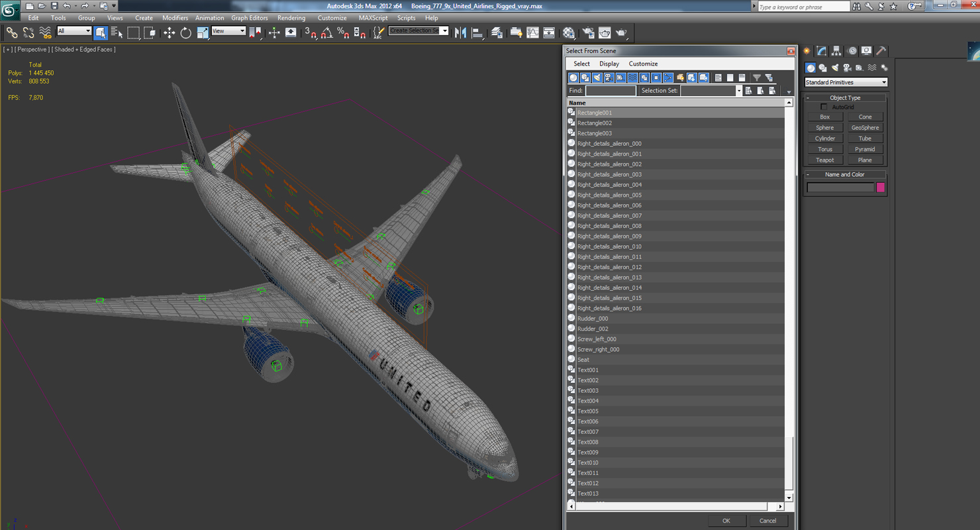The height and width of the screenshot is (530, 980).
Task: Toggle Display Cameras filter in dialog
Action: [609, 78]
